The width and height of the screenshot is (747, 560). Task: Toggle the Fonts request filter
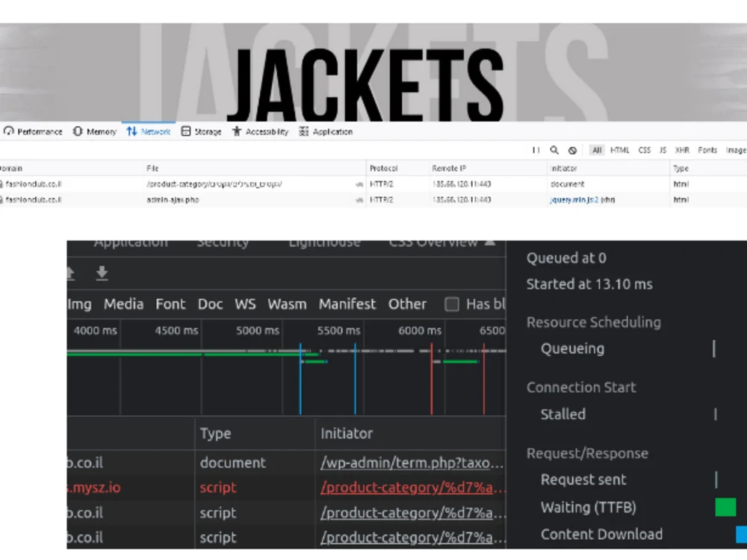tap(707, 150)
